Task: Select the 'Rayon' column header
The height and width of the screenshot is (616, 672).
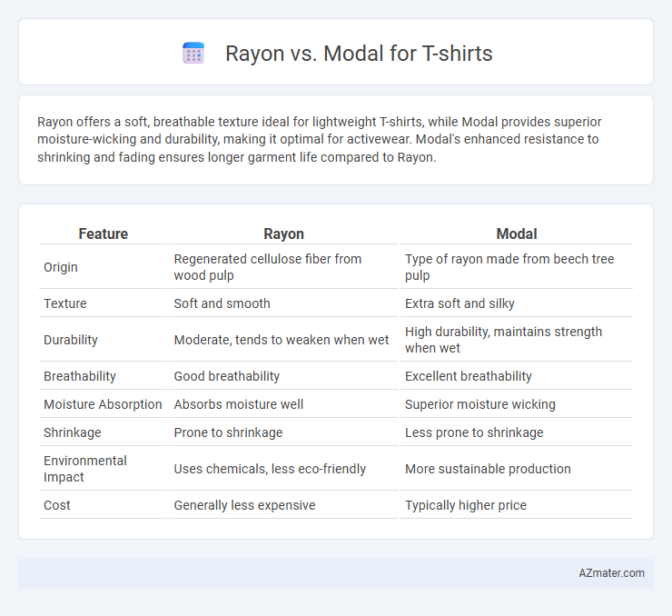Action: [283, 233]
